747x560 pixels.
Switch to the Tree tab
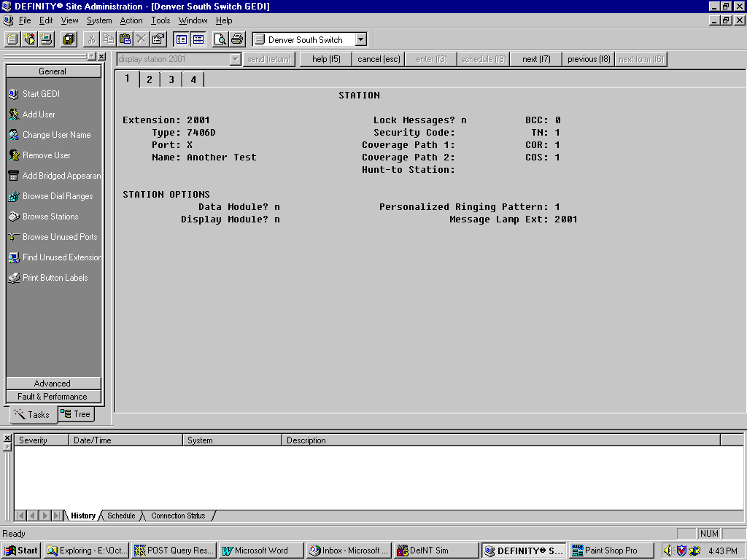(76, 414)
